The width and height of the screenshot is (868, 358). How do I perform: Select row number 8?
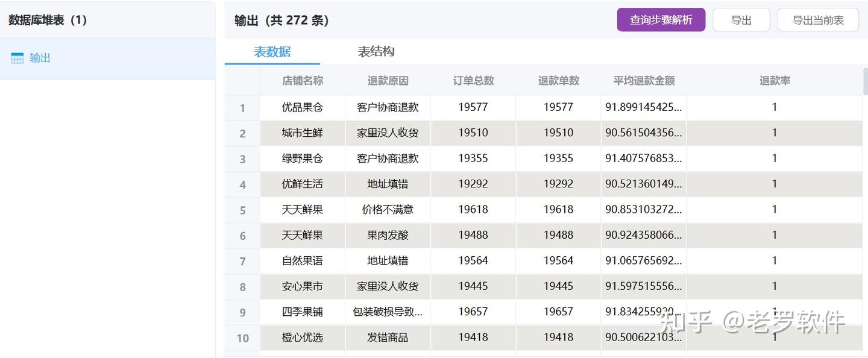(x=242, y=287)
